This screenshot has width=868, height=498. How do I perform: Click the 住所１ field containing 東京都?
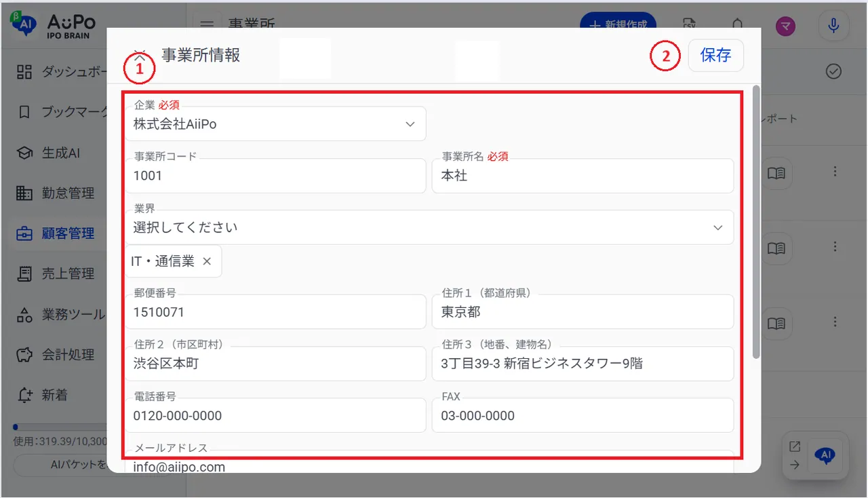click(583, 312)
